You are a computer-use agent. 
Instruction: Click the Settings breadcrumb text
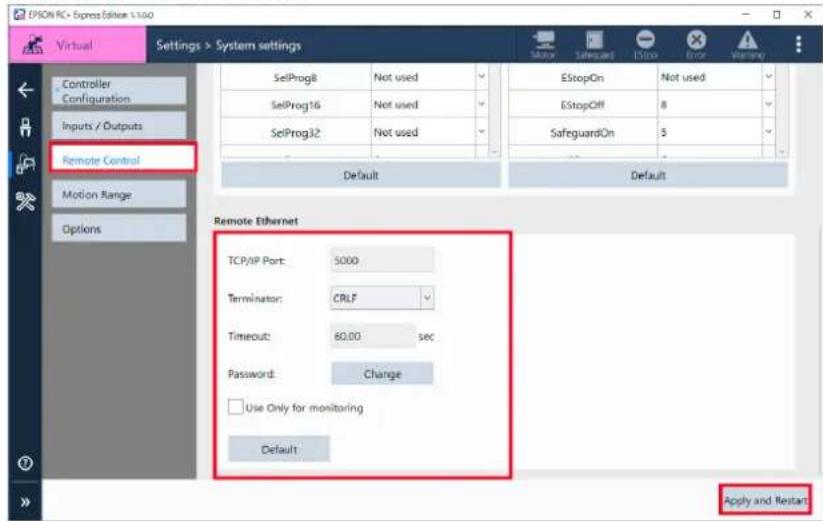[x=178, y=46]
